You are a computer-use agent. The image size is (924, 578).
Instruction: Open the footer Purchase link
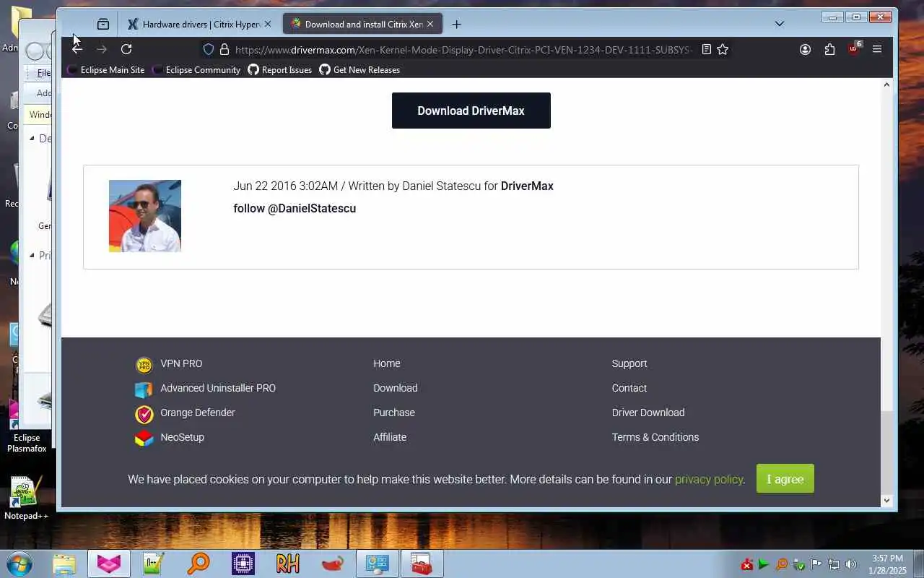(x=394, y=413)
